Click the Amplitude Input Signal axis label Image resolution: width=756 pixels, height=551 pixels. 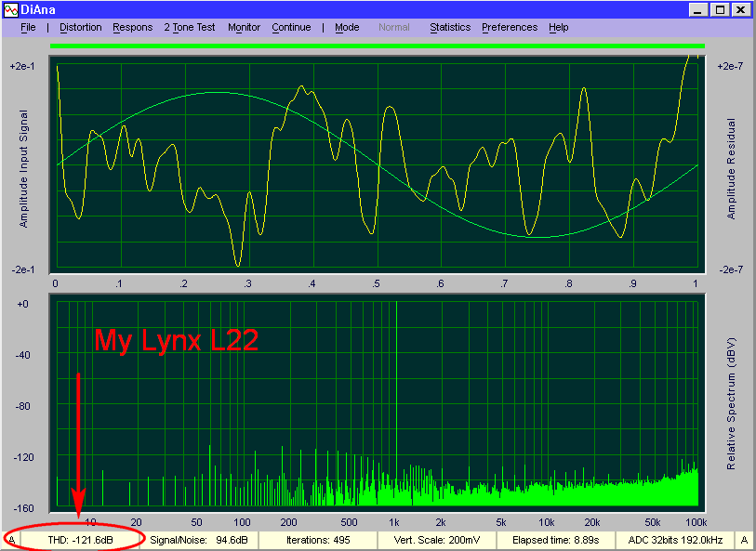[x=23, y=168]
